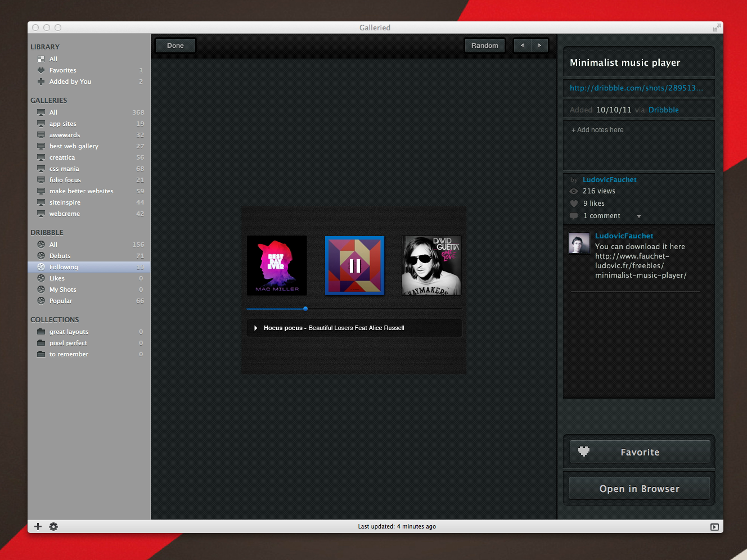
Task: Click the heart icon beside 9 likes
Action: coord(574,204)
